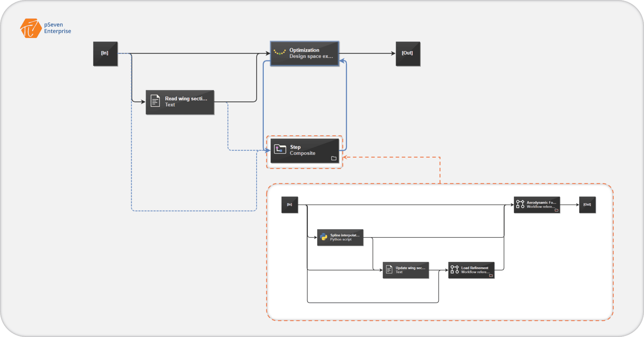Click the Spline interpolat... Python icon
This screenshot has width=644, height=337.
[x=324, y=237]
